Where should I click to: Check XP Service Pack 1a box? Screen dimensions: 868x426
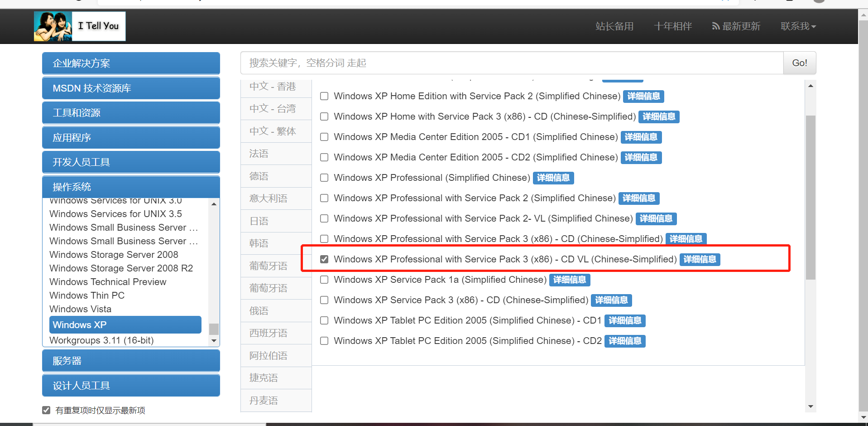coord(324,280)
